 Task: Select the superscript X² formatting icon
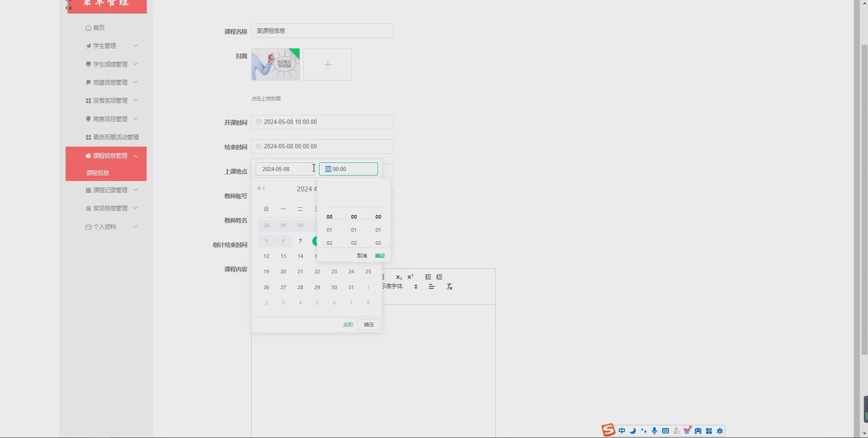click(x=410, y=277)
